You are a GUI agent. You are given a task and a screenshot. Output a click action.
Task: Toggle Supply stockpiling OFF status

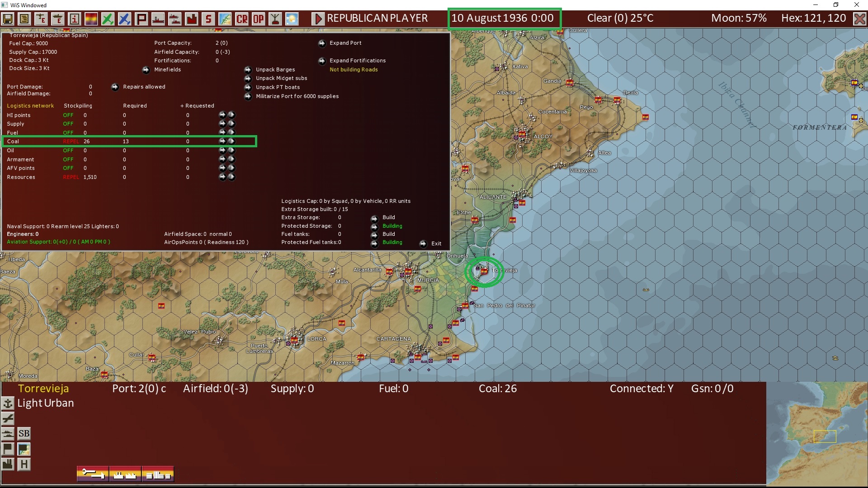(x=68, y=124)
